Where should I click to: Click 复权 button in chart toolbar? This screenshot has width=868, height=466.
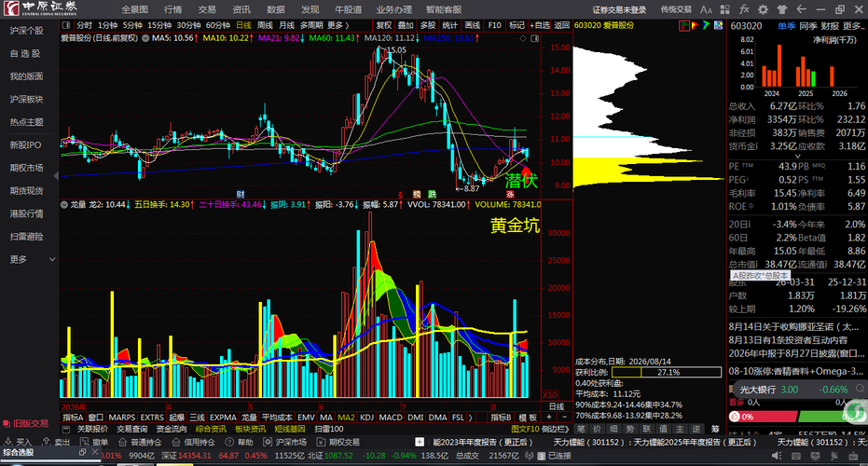383,25
